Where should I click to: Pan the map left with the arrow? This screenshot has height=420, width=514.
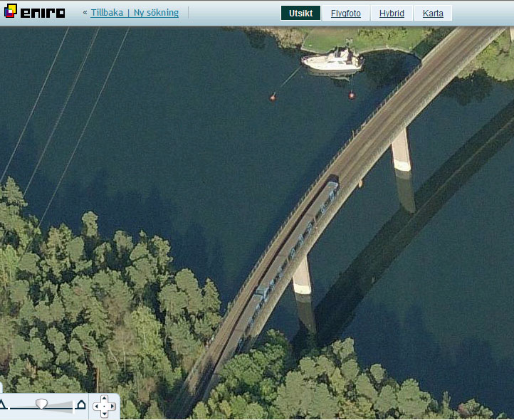[96, 406]
